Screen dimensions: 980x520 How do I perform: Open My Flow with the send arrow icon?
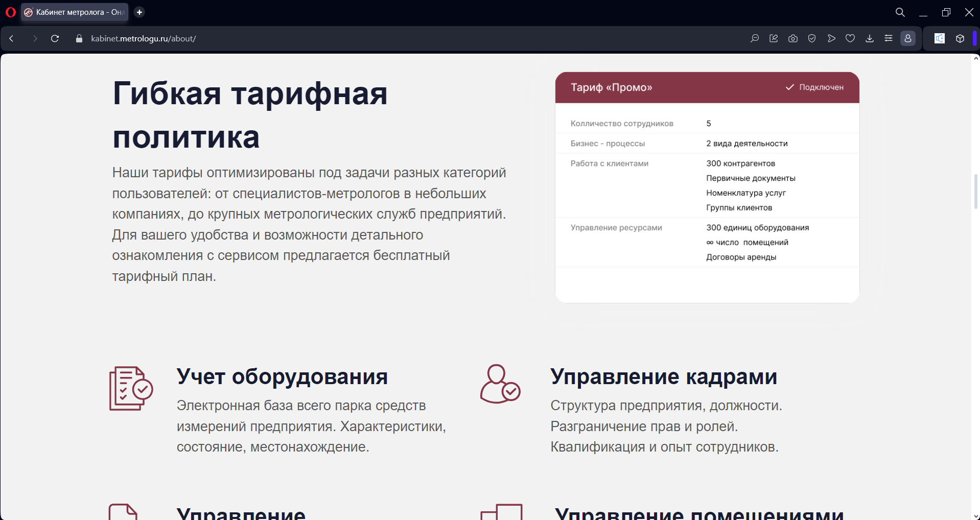point(831,38)
